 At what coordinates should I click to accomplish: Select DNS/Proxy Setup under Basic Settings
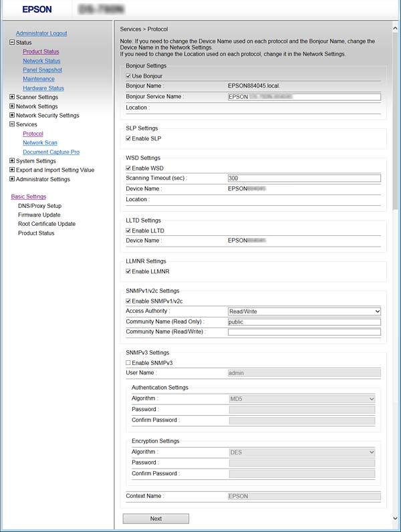(x=39, y=206)
